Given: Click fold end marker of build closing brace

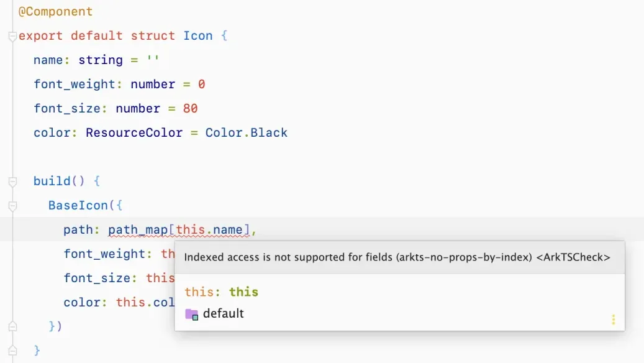Looking at the screenshot, I should [12, 351].
